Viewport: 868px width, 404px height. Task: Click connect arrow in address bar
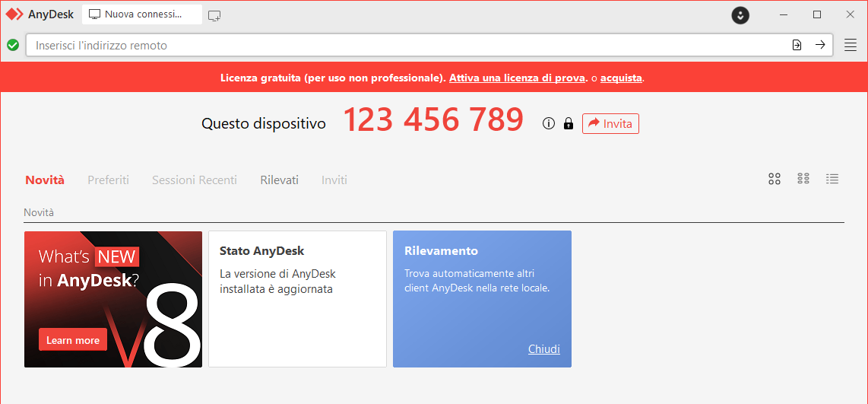(x=820, y=45)
